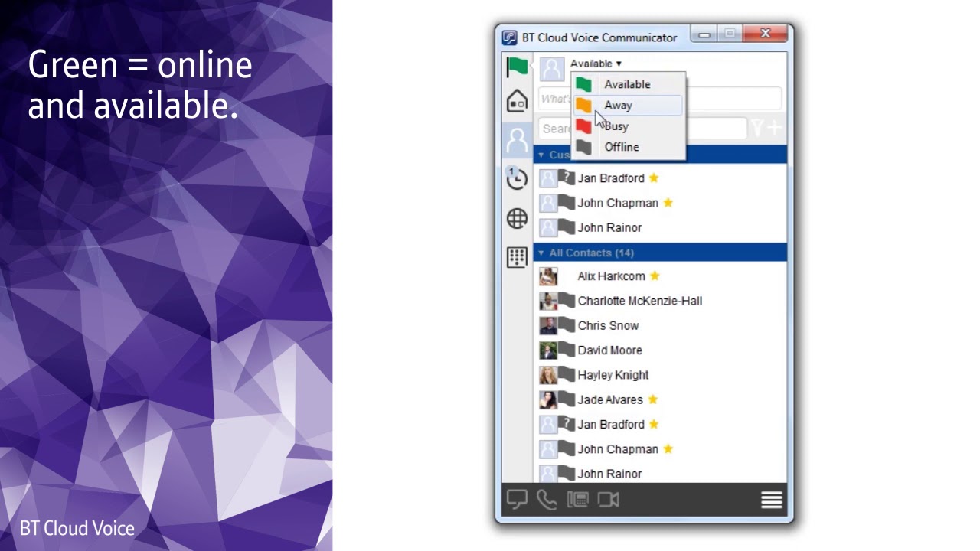Select contact name Alix Harkcom
This screenshot has height=551, width=980.
tap(611, 276)
